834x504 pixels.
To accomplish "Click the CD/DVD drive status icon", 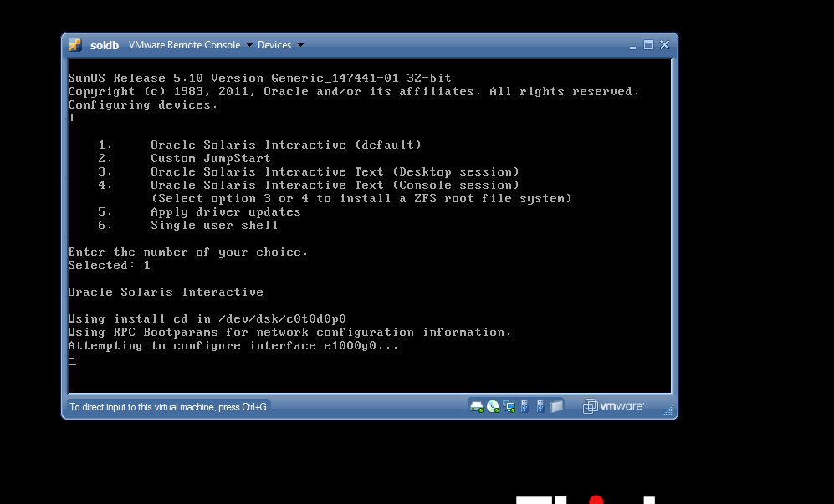I will 493,407.
